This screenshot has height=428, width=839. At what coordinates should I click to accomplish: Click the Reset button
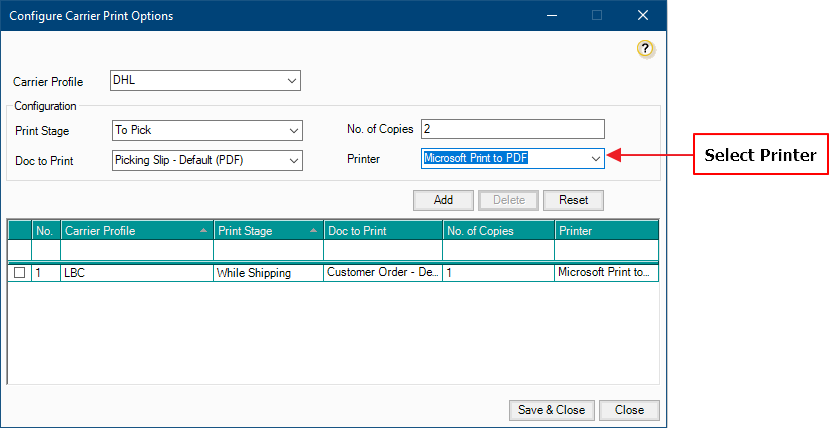click(x=573, y=200)
